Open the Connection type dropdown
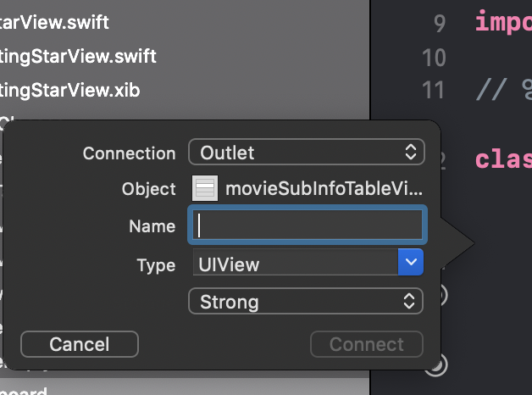Viewport: 532px width, 395px height. 305,153
